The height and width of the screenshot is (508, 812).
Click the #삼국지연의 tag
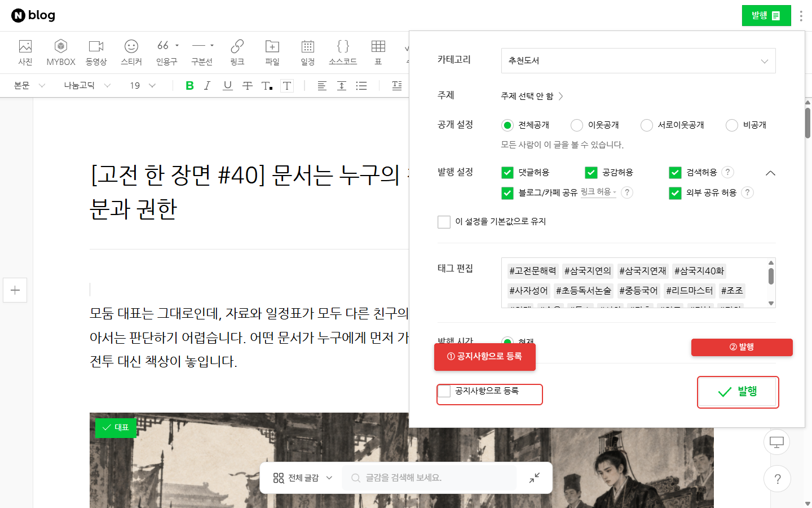point(588,271)
